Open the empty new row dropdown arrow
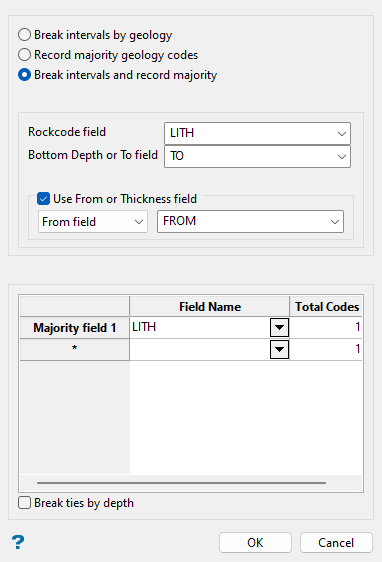This screenshot has width=382, height=562. (x=280, y=349)
